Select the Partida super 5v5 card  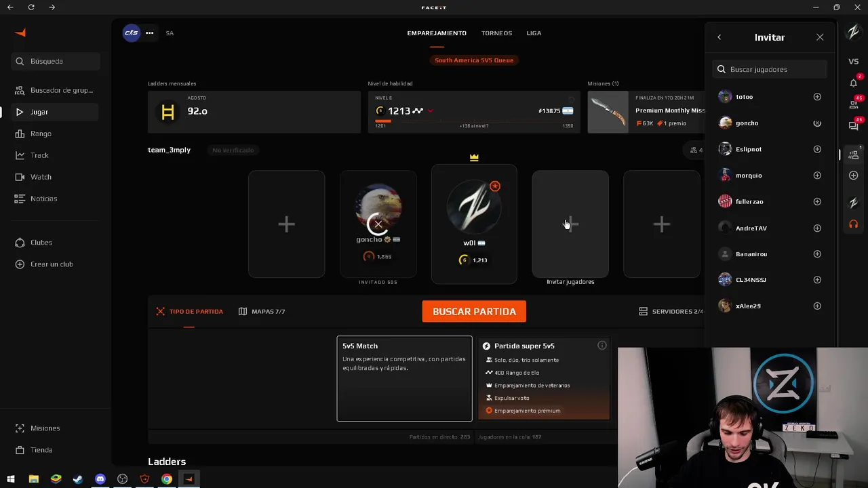544,379
